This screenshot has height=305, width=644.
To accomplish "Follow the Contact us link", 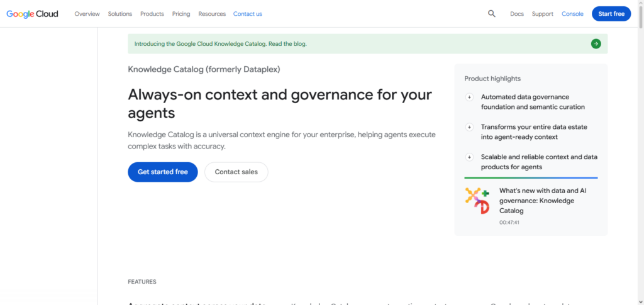I will pyautogui.click(x=248, y=14).
